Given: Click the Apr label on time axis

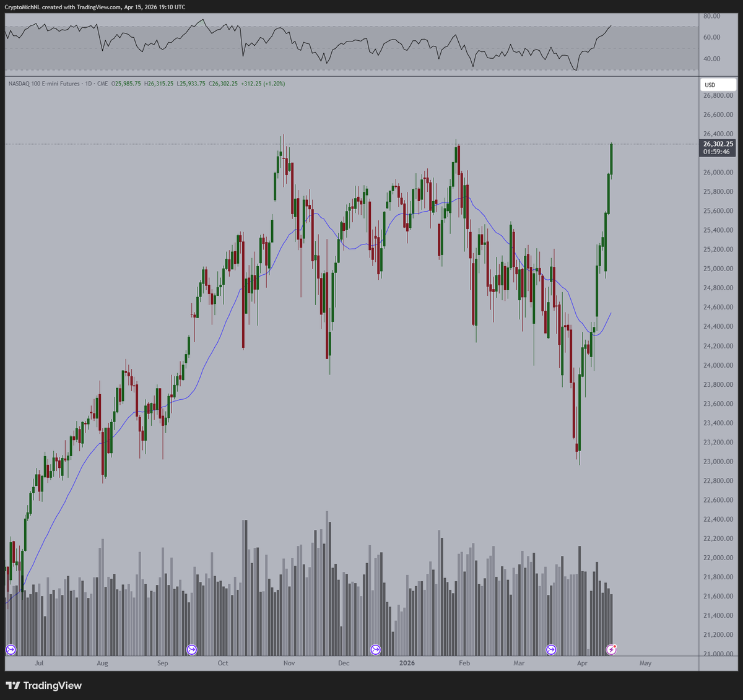Looking at the screenshot, I should click(x=582, y=663).
